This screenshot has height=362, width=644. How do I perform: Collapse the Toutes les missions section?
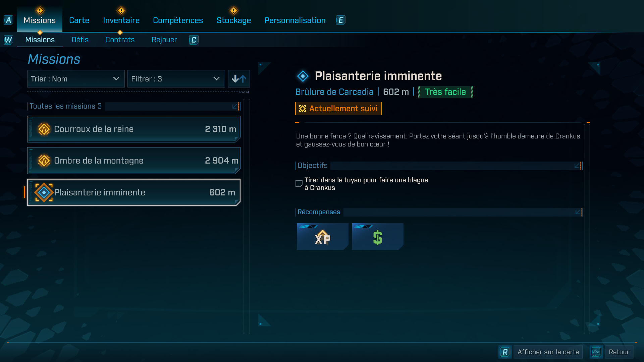pos(236,106)
